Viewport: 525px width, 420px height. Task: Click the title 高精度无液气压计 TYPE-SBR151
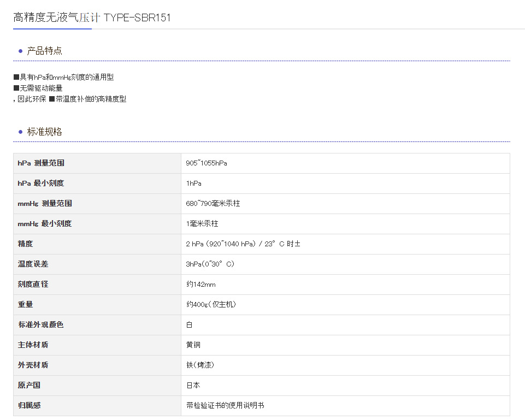pos(92,17)
